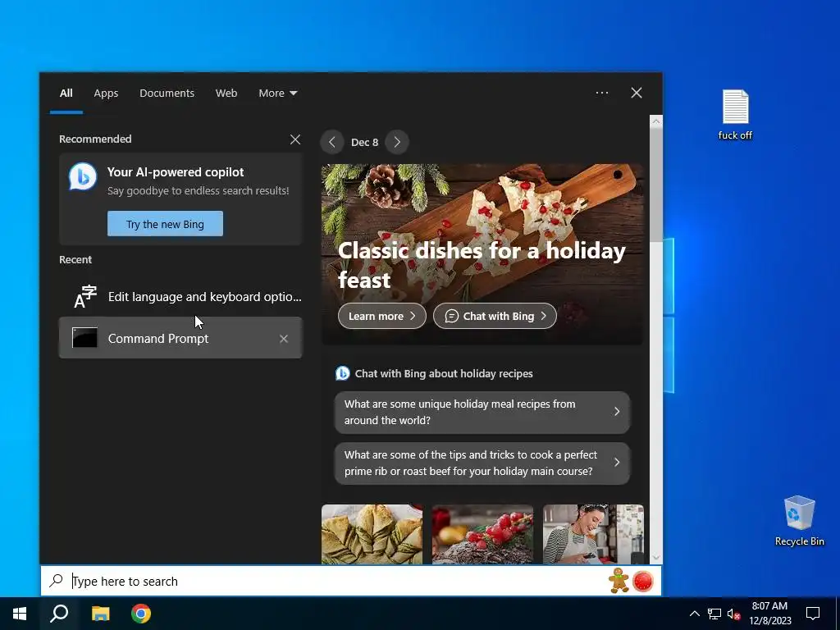Image resolution: width=840 pixels, height=630 pixels.
Task: Open the star-shaped pastry thumbnail
Action: (x=372, y=534)
